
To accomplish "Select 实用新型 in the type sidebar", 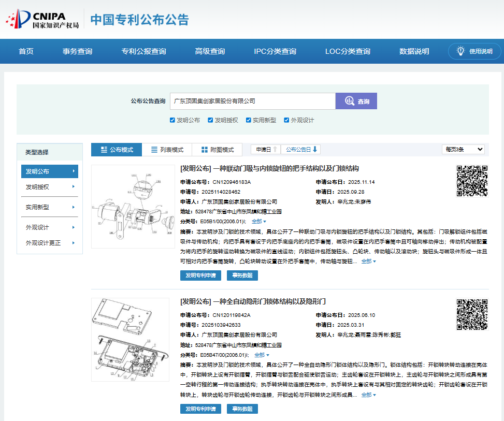I will [50, 207].
